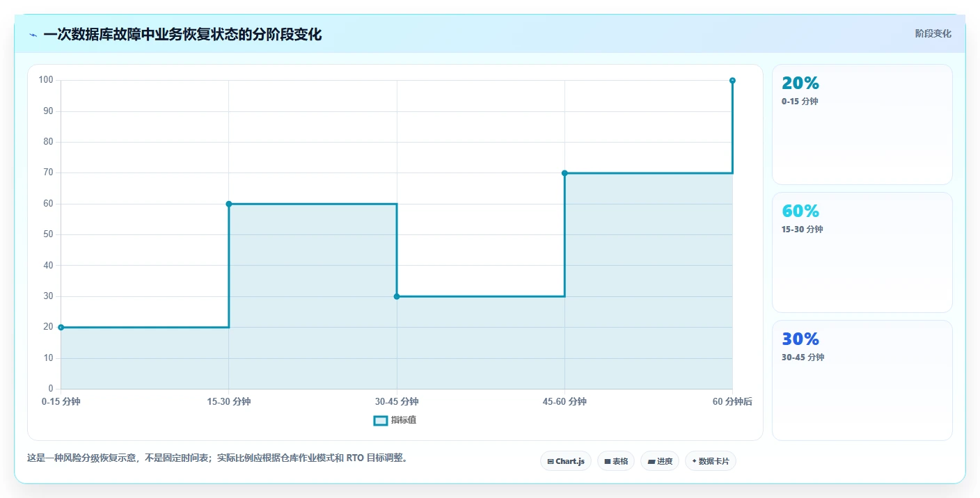
Task: Click the 阶段变化 label in header
Action: pyautogui.click(x=933, y=34)
